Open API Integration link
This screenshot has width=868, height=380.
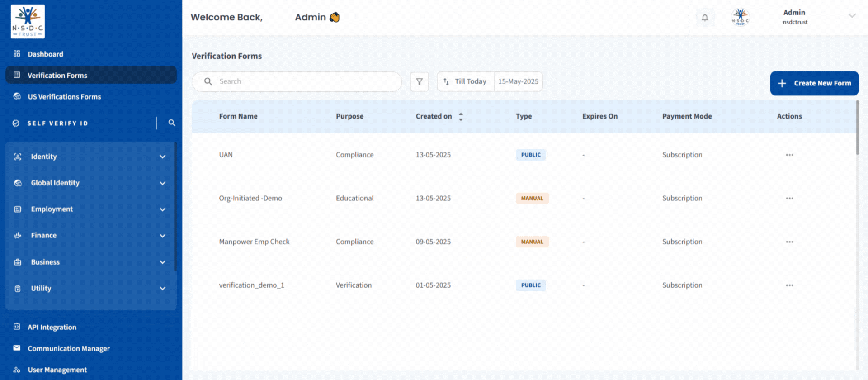(x=52, y=327)
